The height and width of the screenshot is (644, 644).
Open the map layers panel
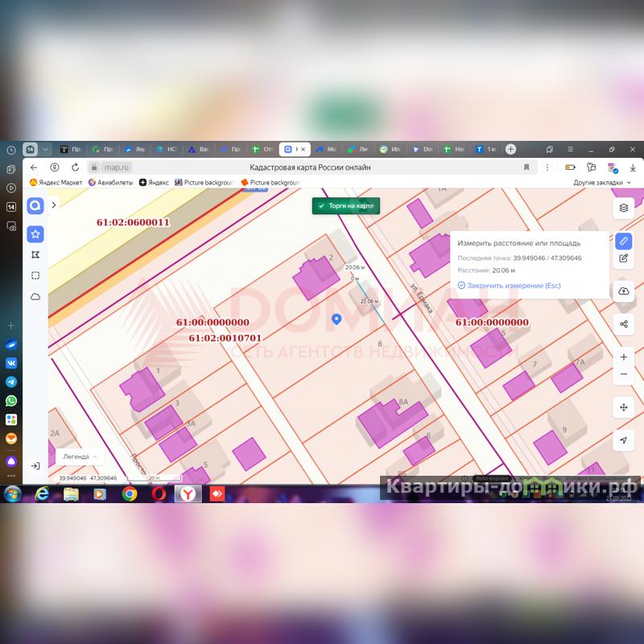tap(624, 208)
